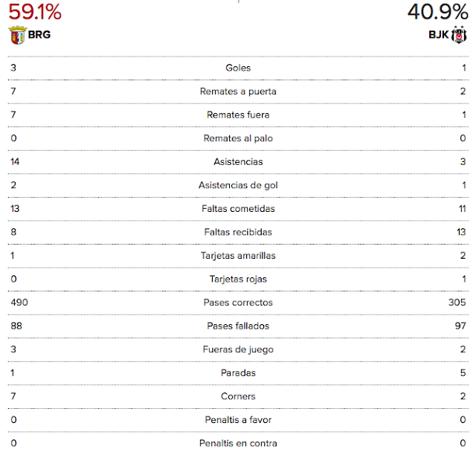Select the Goles stat row label

238,68
